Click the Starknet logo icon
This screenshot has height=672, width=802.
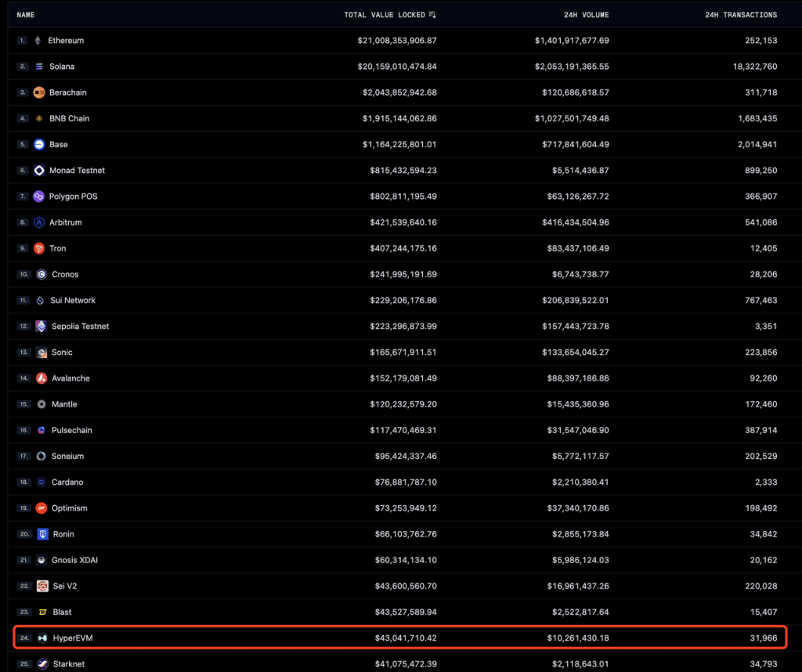(43, 664)
